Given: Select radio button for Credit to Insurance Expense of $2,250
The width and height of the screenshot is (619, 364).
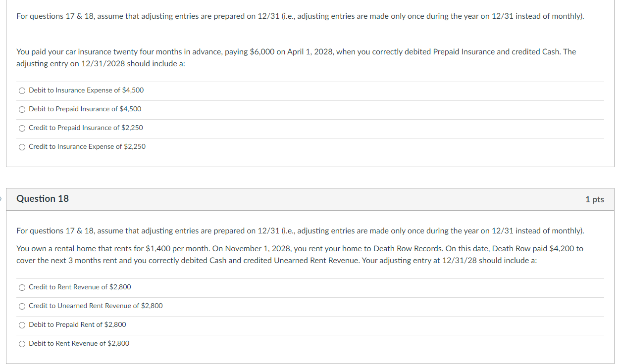Looking at the screenshot, I should (22, 147).
